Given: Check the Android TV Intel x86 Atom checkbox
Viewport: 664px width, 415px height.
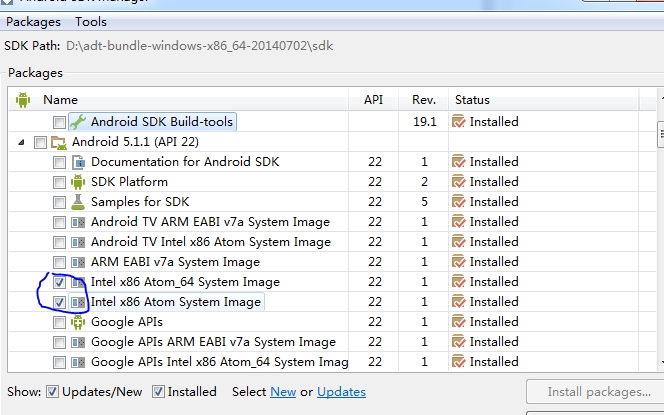Looking at the screenshot, I should point(59,242).
